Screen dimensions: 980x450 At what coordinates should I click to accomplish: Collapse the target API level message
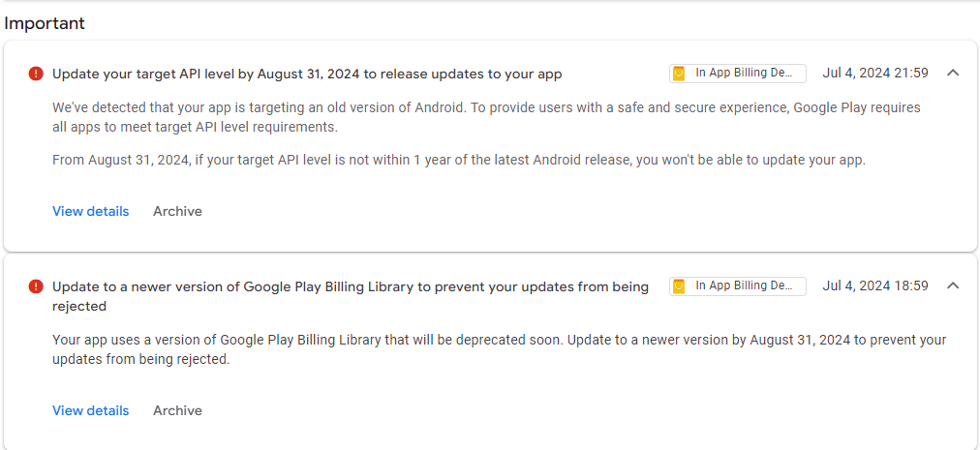[953, 73]
